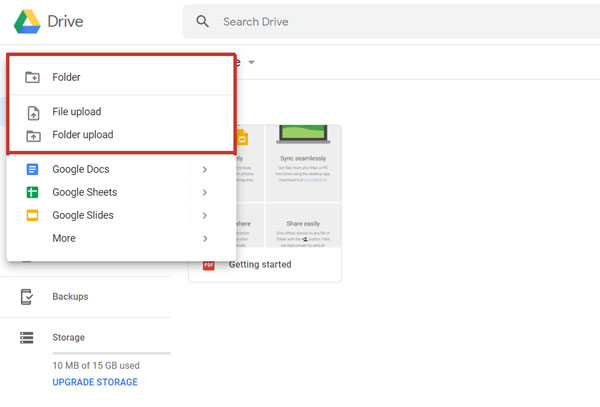Expand the Google Sheets submenu arrow

coord(205,192)
